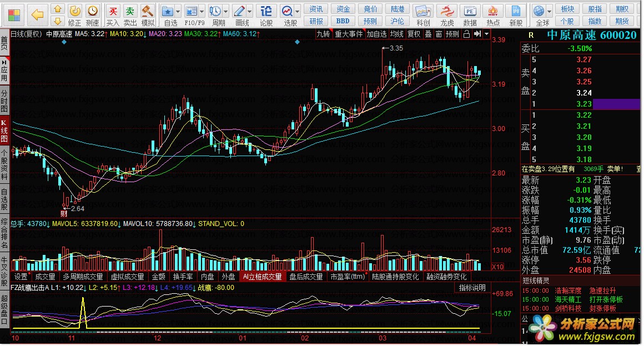Select the 分时图 sidebar tab
The image size is (644, 346).
tap(4, 101)
